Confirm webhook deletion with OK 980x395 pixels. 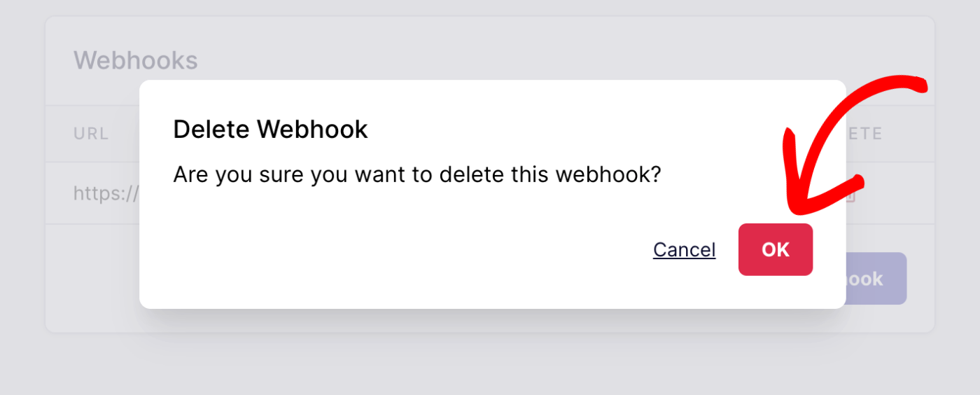pos(775,249)
